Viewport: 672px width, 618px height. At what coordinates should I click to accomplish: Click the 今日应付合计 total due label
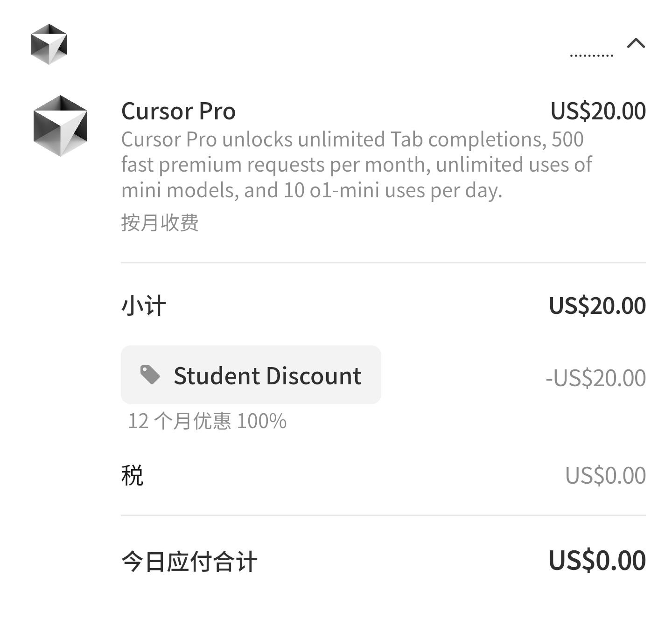click(x=189, y=561)
